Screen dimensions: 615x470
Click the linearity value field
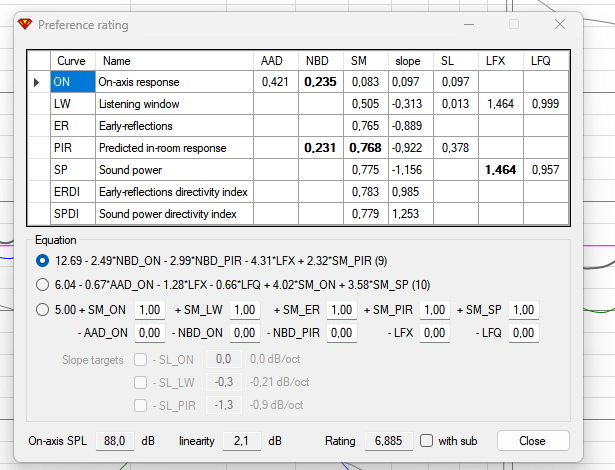tap(242, 441)
